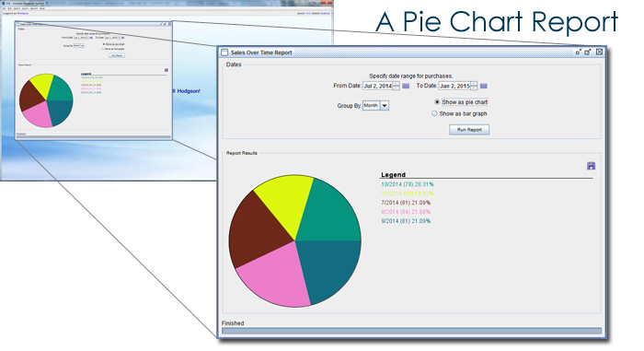Select pie chart radio in small background window
Image resolution: width=644 pixels, height=351 pixels.
(x=103, y=44)
